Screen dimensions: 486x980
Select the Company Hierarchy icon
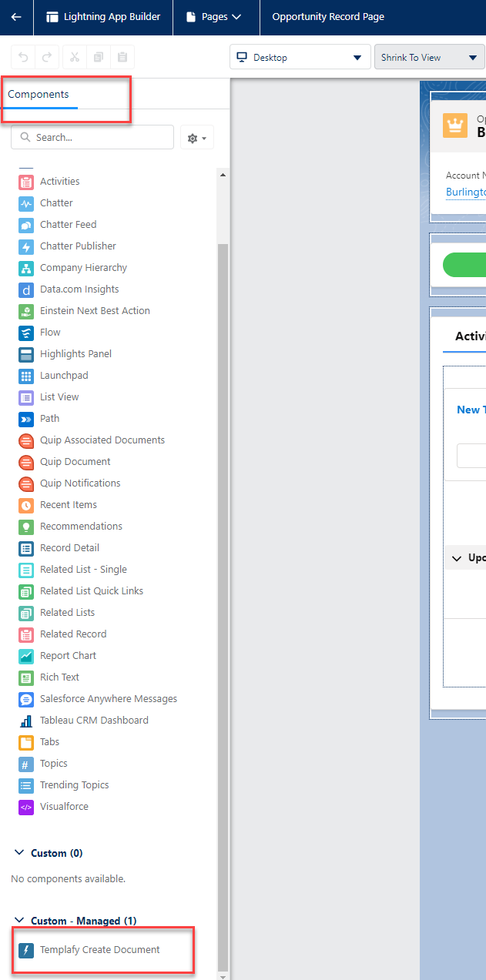pyautogui.click(x=26, y=268)
